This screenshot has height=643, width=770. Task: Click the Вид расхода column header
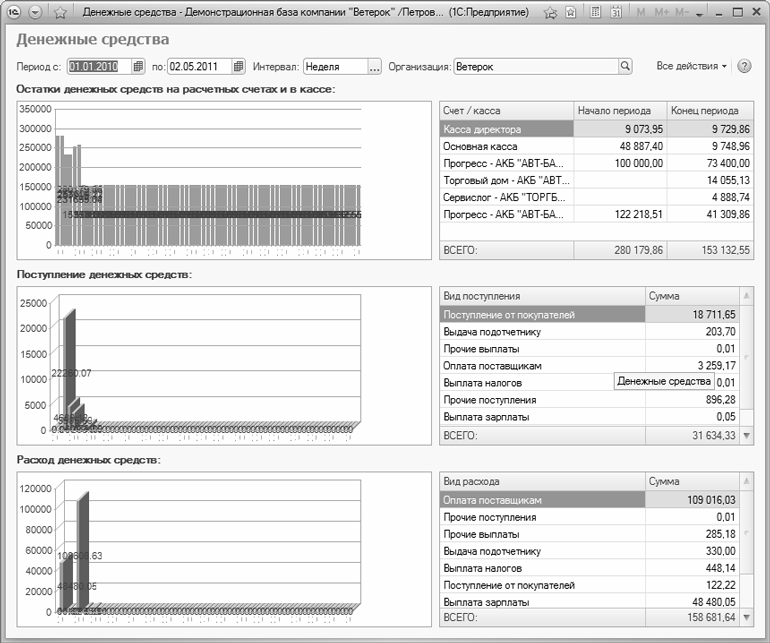pos(542,481)
